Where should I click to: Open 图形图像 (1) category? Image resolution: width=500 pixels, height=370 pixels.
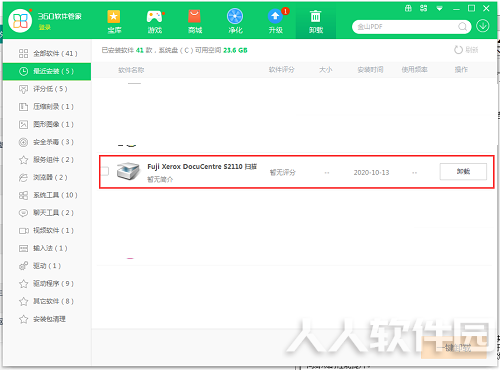point(47,124)
